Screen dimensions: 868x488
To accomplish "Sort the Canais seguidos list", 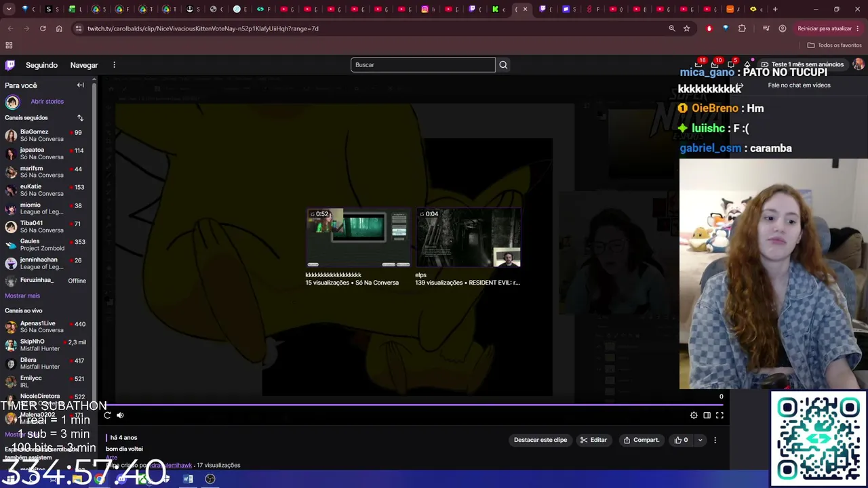I will [80, 118].
